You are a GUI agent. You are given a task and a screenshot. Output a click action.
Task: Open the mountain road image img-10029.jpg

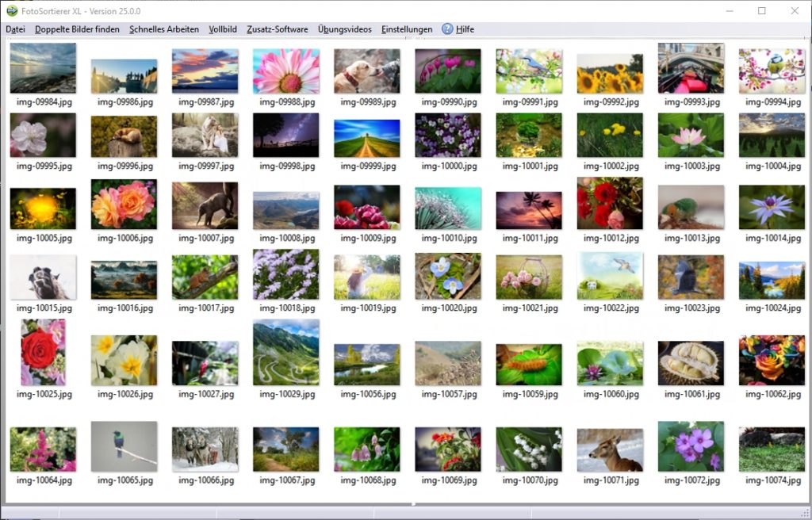(285, 357)
